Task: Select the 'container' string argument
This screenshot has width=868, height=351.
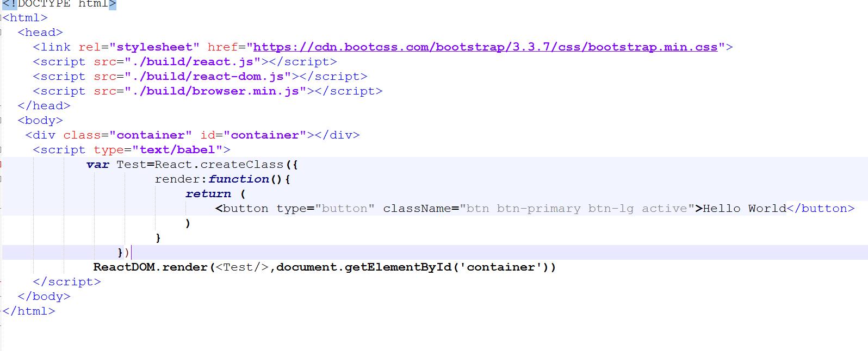Action: (501, 267)
